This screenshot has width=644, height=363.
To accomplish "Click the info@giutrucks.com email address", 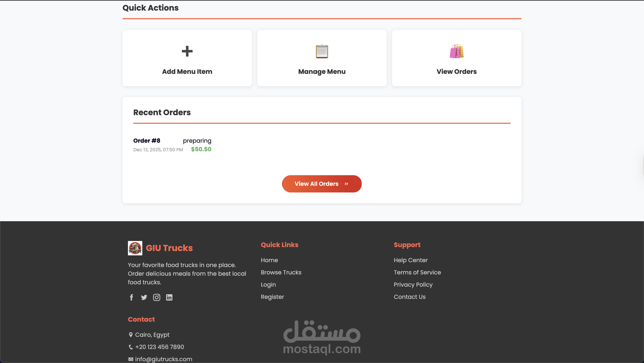I will tap(164, 359).
